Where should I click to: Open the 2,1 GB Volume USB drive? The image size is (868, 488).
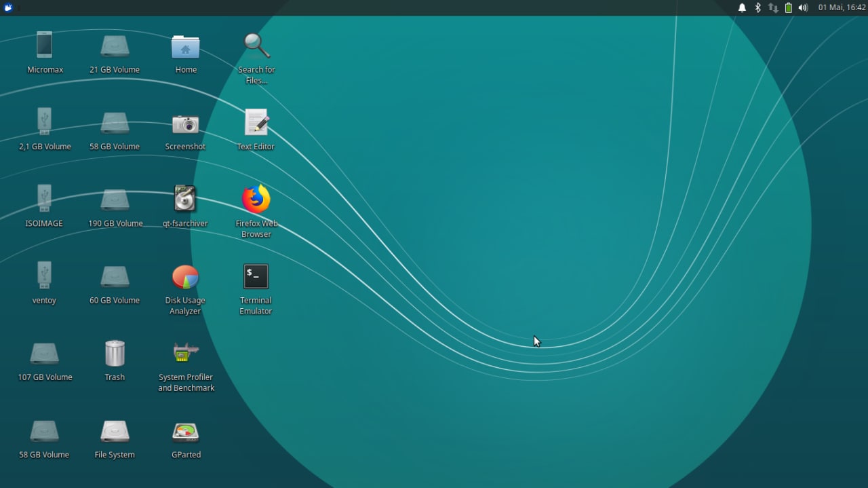[44, 122]
